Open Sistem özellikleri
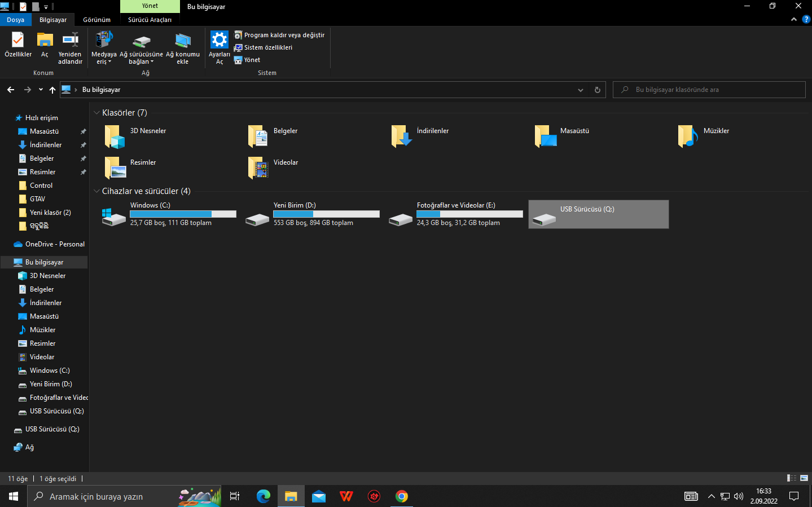The width and height of the screenshot is (812, 507). point(264,47)
